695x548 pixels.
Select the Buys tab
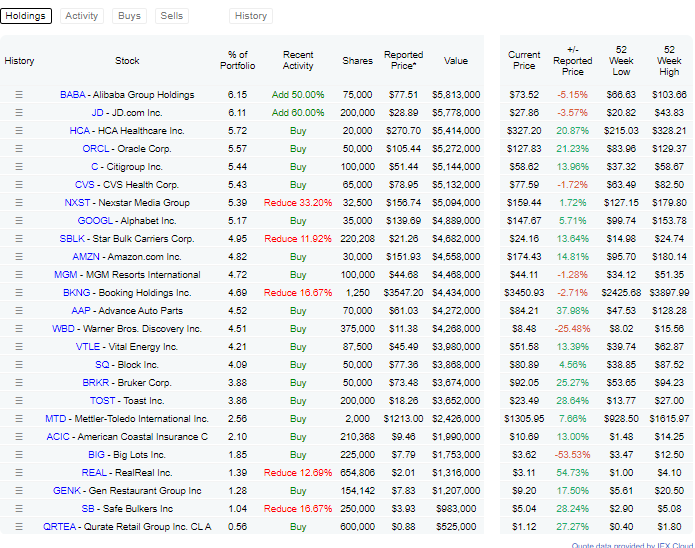pyautogui.click(x=129, y=16)
